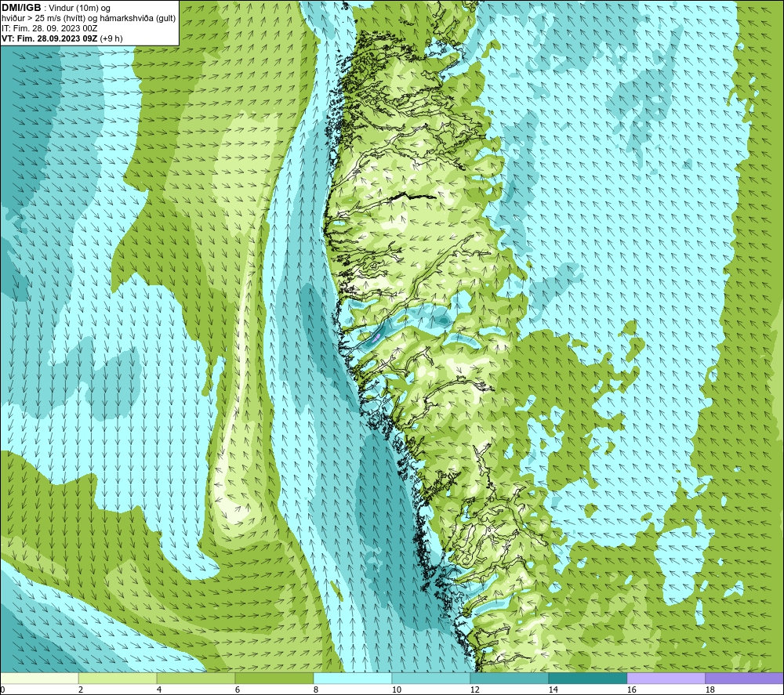784x695 pixels.
Task: Click the legend label '12'
Action: click(474, 690)
